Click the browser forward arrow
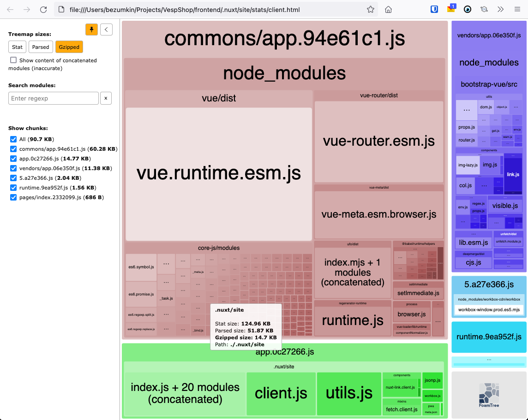Screen dimensions: 528x420 click(x=27, y=9)
